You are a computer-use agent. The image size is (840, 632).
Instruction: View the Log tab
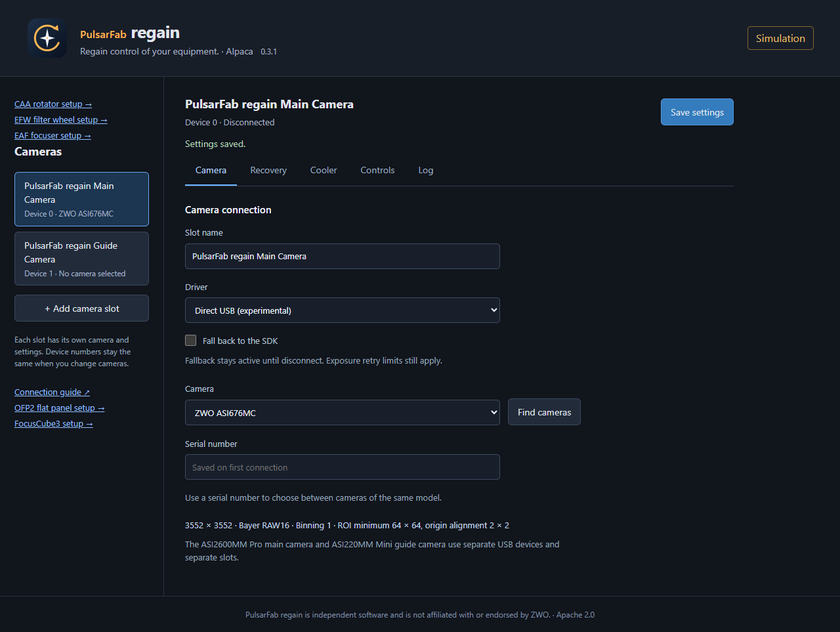tap(426, 170)
